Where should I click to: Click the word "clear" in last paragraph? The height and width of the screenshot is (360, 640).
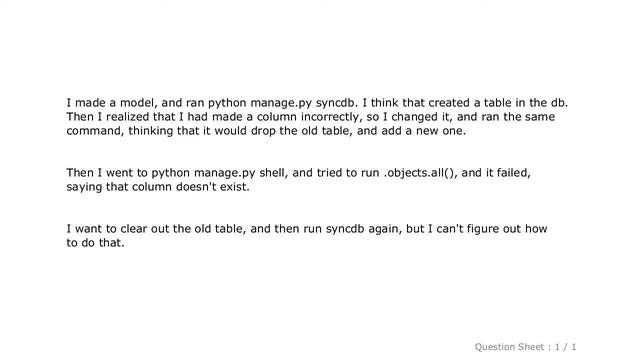(x=133, y=229)
